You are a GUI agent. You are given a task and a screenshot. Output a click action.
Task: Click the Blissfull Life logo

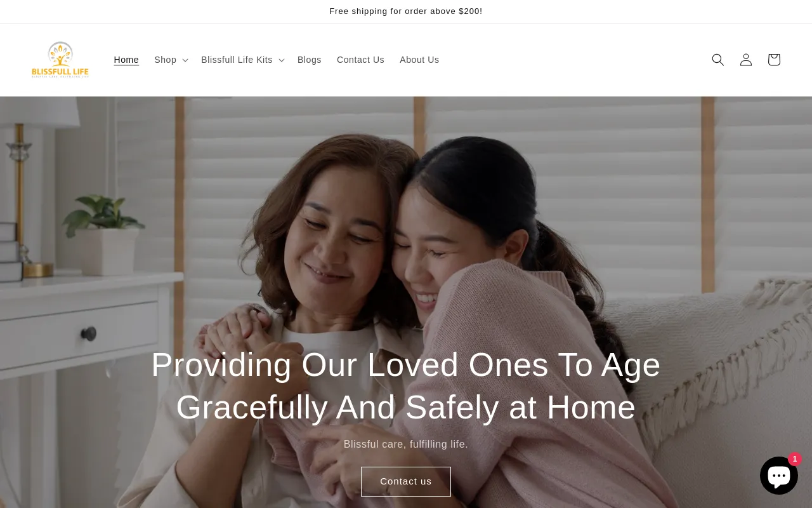pos(60,60)
